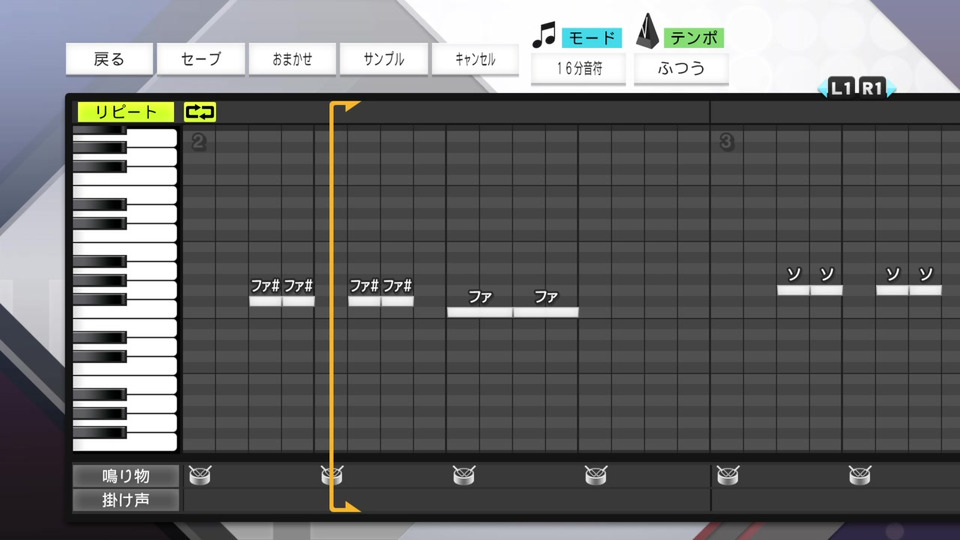Click second drum icon in measure 3

coord(860,475)
